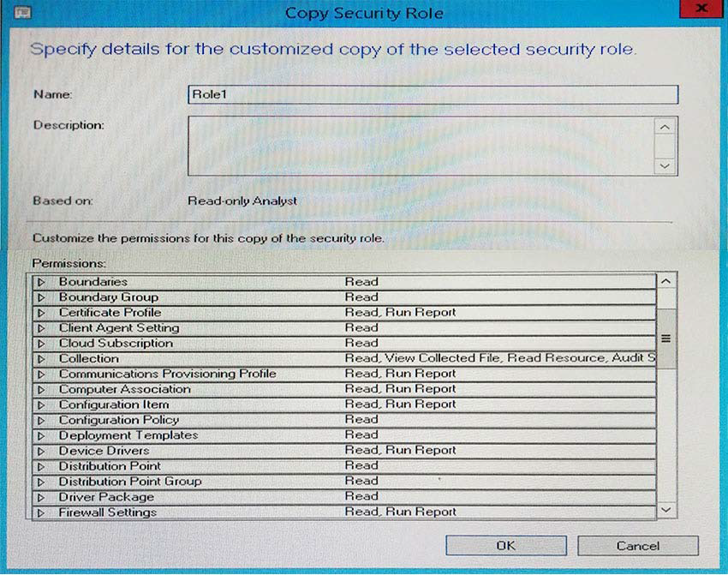This screenshot has width=728, height=575.
Task: Select the Deployment Templates row label
Action: 128,435
